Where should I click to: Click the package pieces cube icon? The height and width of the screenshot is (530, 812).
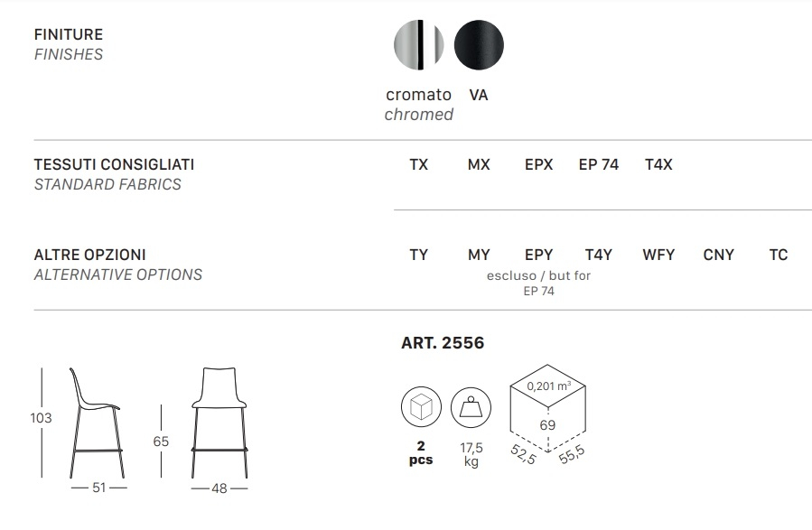[421, 408]
